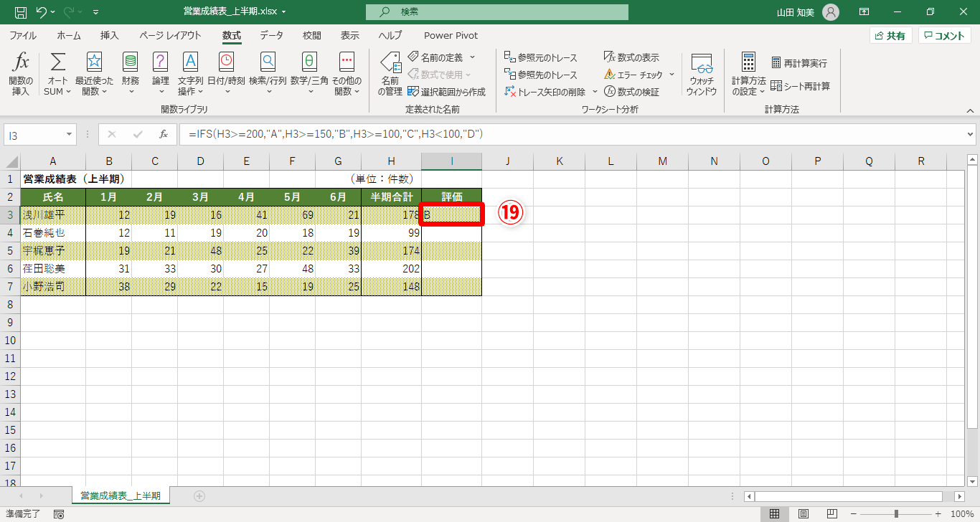Click Remove Arrows (トレース矢印の削除)
This screenshot has width=980, height=522.
pyautogui.click(x=545, y=92)
